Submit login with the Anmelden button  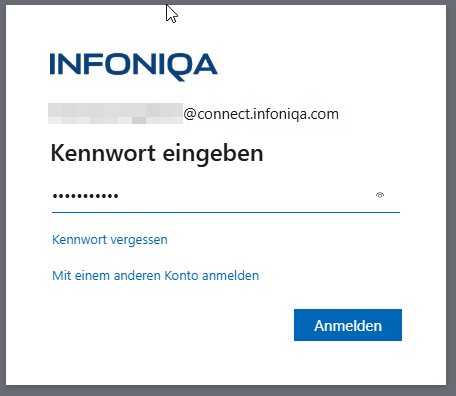tap(348, 325)
